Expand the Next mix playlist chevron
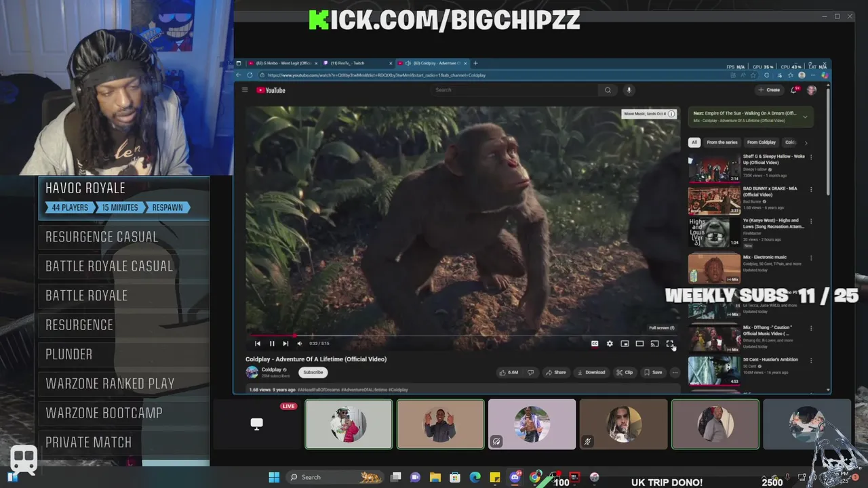The width and height of the screenshot is (868, 488). click(x=805, y=117)
